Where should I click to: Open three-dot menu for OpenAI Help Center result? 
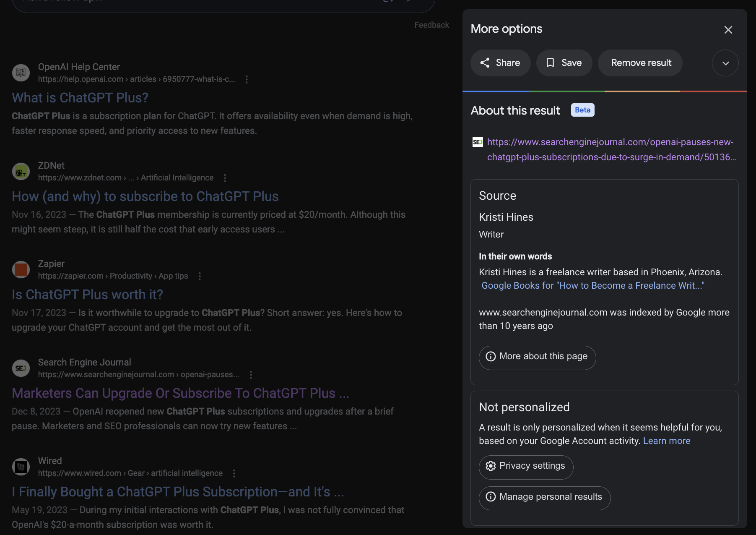247,79
